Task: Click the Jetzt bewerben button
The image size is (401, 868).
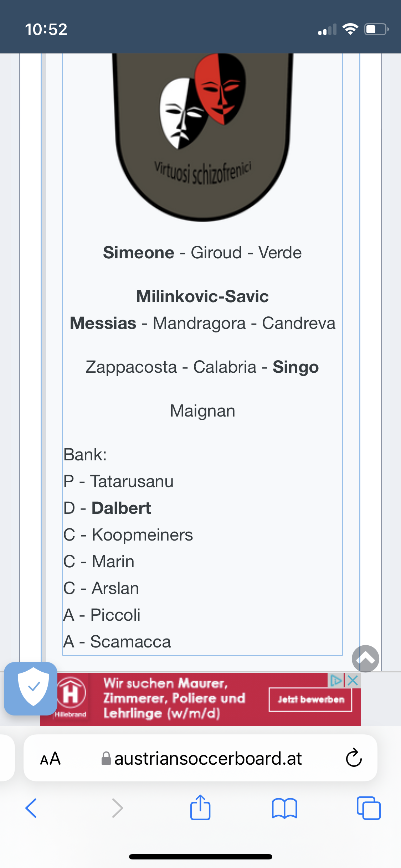Action: 310,699
